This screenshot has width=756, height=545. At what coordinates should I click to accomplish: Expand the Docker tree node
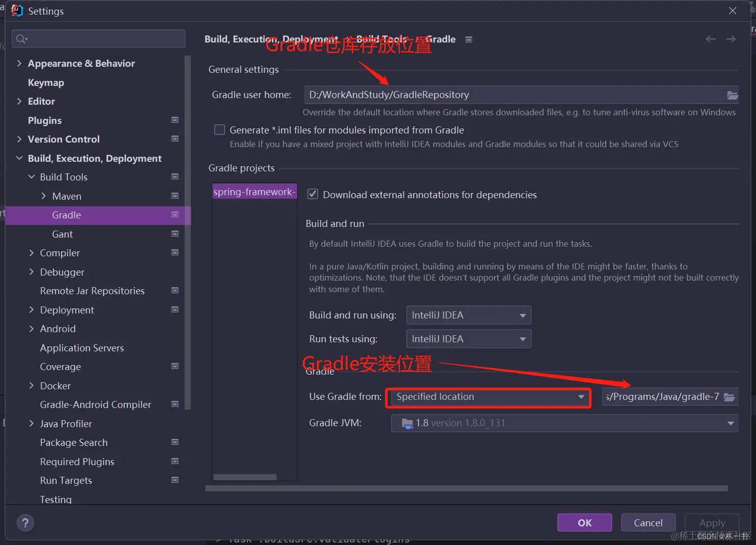click(x=31, y=386)
